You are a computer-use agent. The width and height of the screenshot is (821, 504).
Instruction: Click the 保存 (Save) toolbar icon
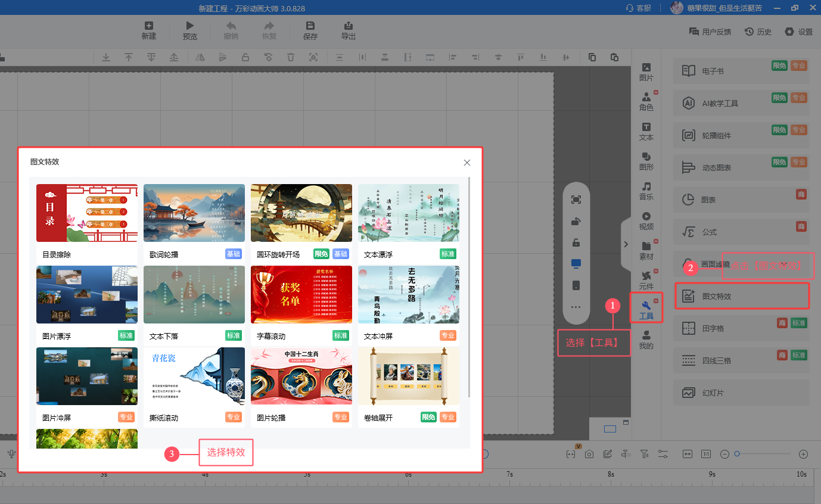click(310, 30)
